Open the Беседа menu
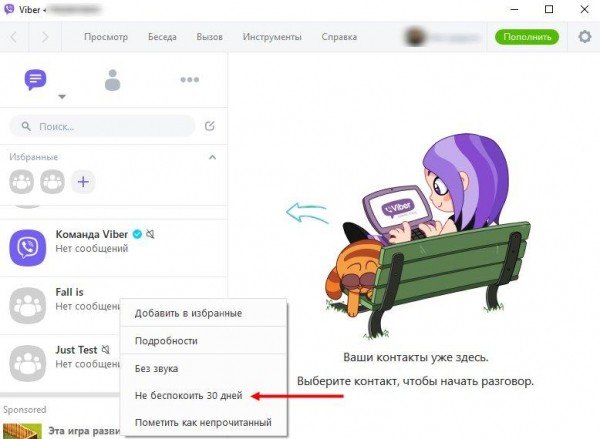Screen dimensions: 600x439 (x=162, y=37)
